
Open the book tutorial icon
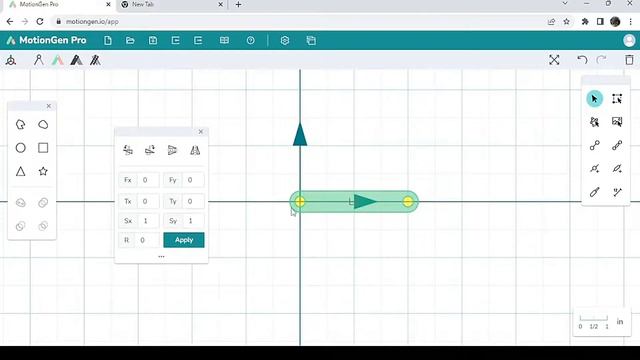[224, 40]
